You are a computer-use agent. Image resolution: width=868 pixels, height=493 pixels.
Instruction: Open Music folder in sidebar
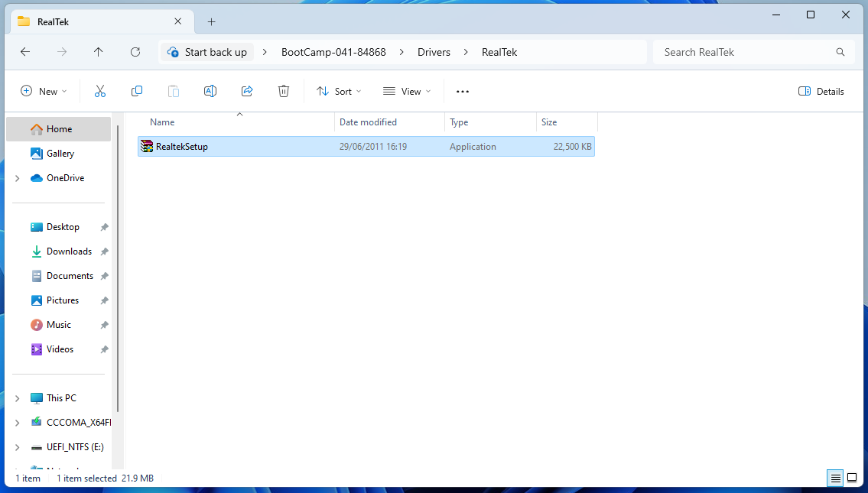point(59,325)
